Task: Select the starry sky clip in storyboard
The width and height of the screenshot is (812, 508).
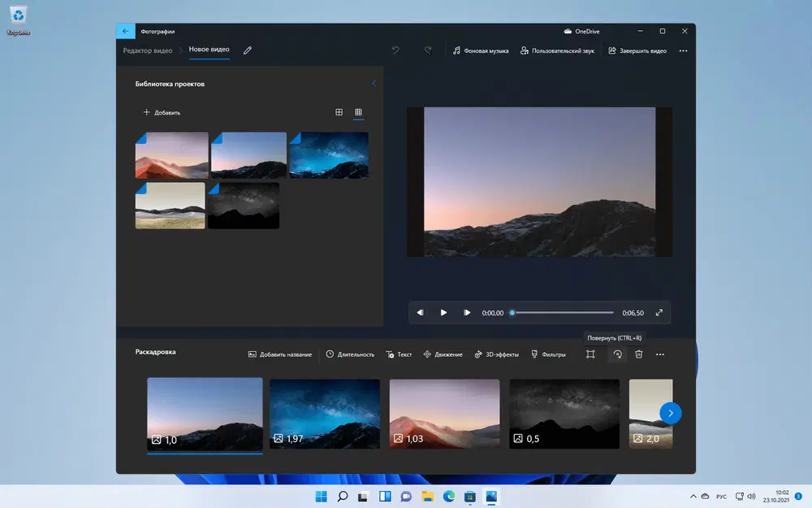Action: tap(325, 414)
